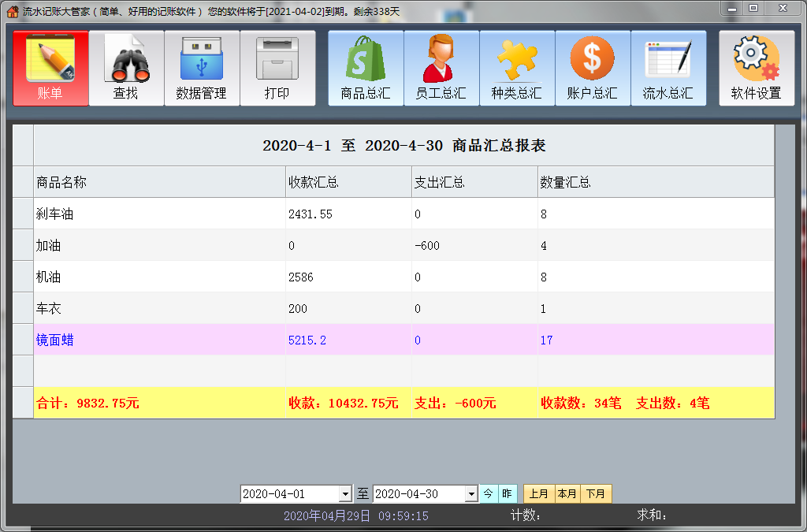Click the 昨 yesterday button

tap(508, 494)
